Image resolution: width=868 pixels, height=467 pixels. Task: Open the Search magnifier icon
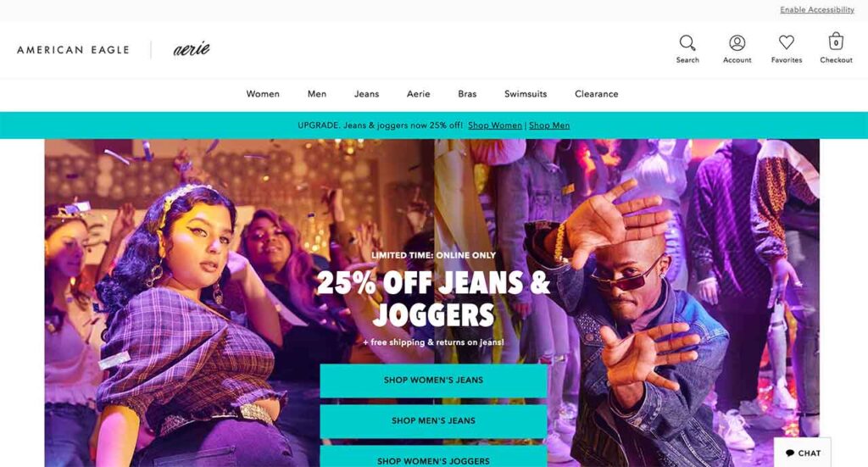tap(687, 43)
